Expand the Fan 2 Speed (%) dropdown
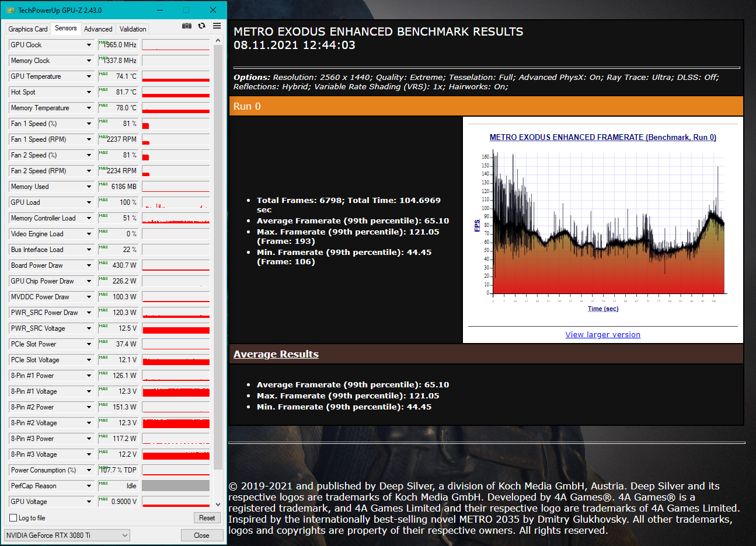The height and width of the screenshot is (546, 756). coord(89,155)
